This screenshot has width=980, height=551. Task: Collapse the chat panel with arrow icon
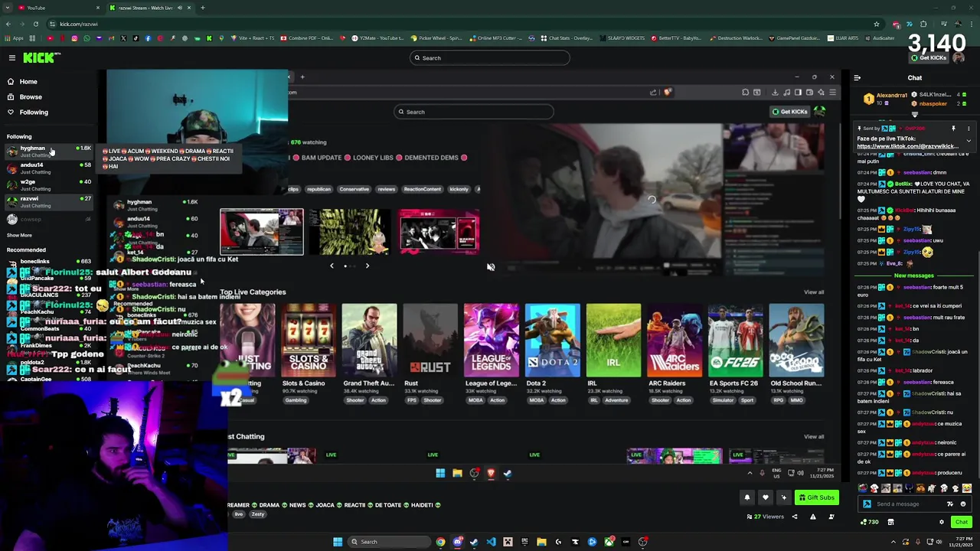point(857,77)
